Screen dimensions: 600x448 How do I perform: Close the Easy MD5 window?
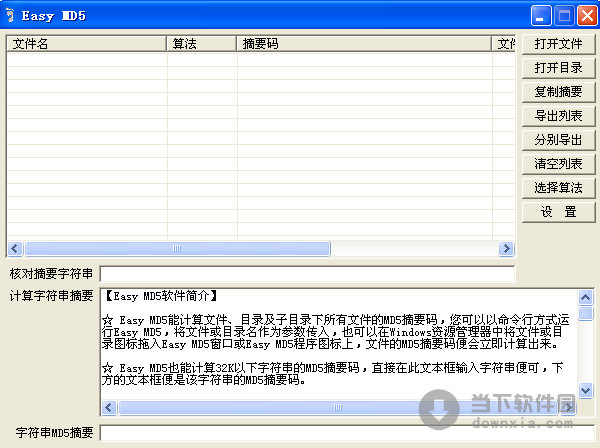tap(587, 16)
